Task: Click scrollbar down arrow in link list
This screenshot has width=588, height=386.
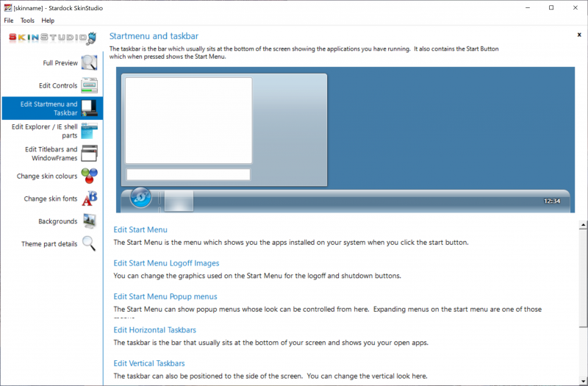Action: (583, 381)
